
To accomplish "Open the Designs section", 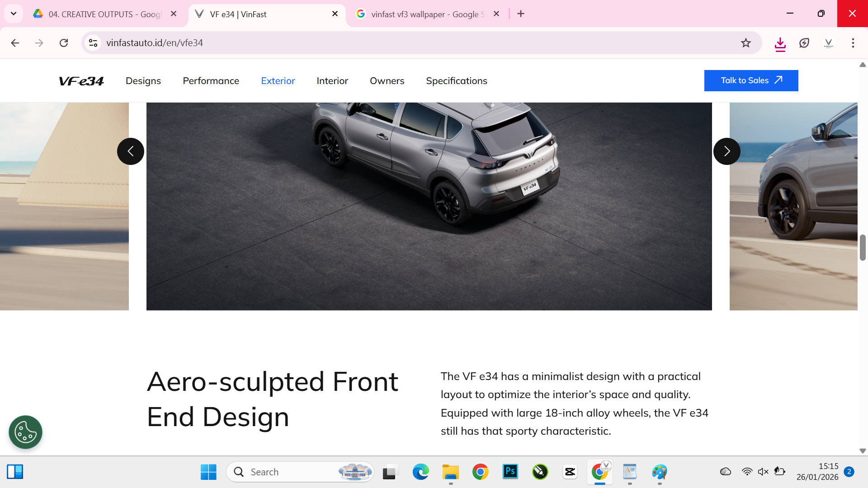I will 143,81.
